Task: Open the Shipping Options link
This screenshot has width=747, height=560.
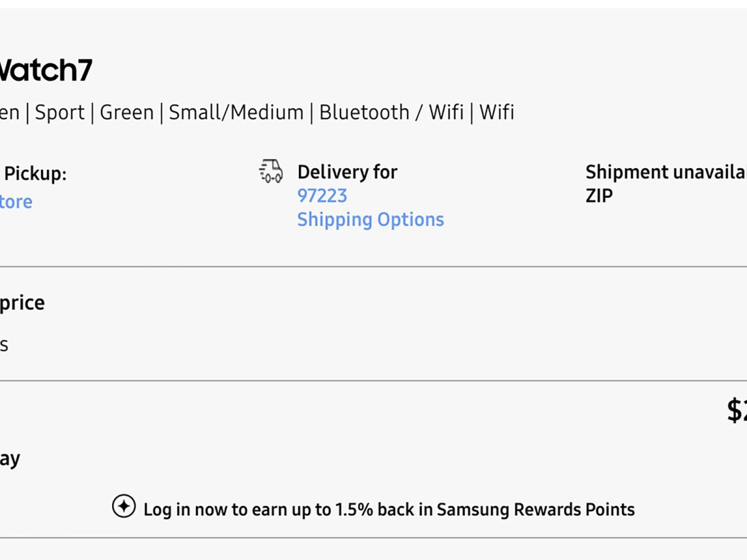Action: tap(370, 219)
